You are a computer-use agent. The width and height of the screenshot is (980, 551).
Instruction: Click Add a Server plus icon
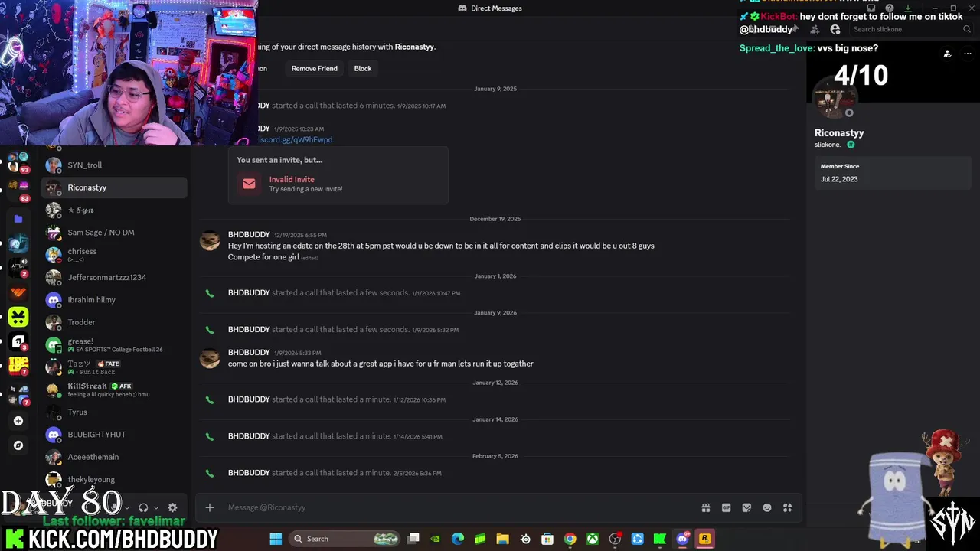click(18, 421)
